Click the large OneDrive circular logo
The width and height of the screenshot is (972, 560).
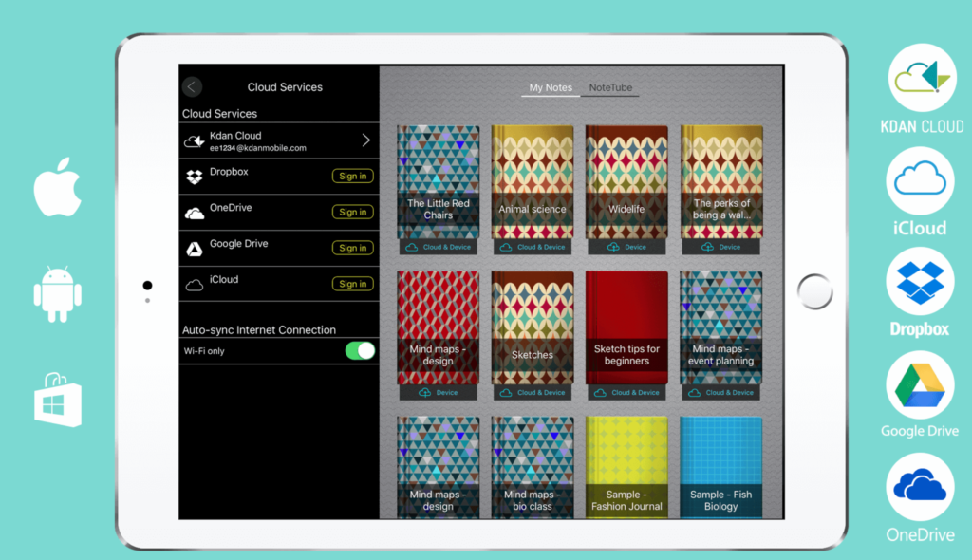(920, 488)
